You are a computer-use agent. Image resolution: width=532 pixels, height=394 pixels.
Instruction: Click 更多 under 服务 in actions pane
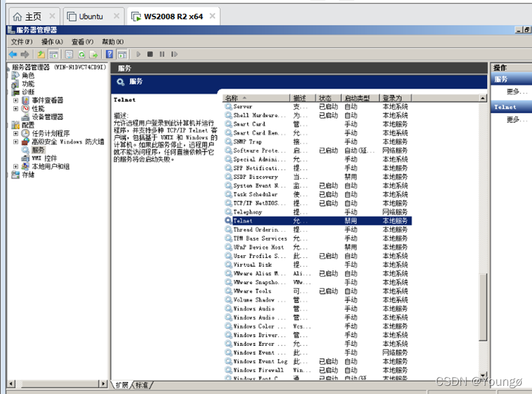click(516, 92)
